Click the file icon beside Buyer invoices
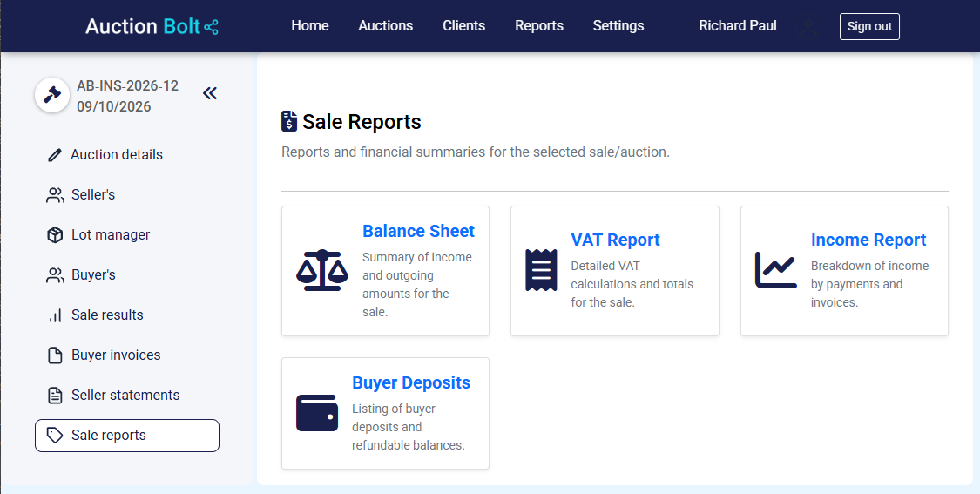This screenshot has height=494, width=980. coord(55,355)
